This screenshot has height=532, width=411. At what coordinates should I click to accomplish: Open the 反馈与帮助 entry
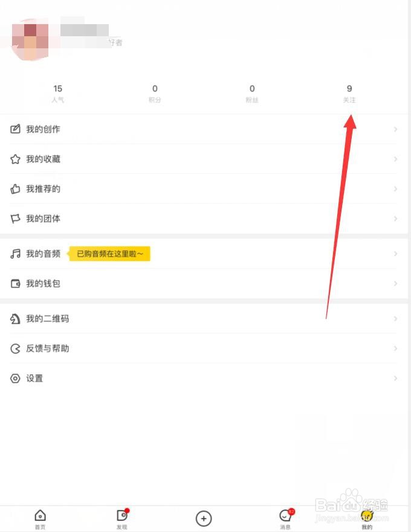[x=47, y=348]
